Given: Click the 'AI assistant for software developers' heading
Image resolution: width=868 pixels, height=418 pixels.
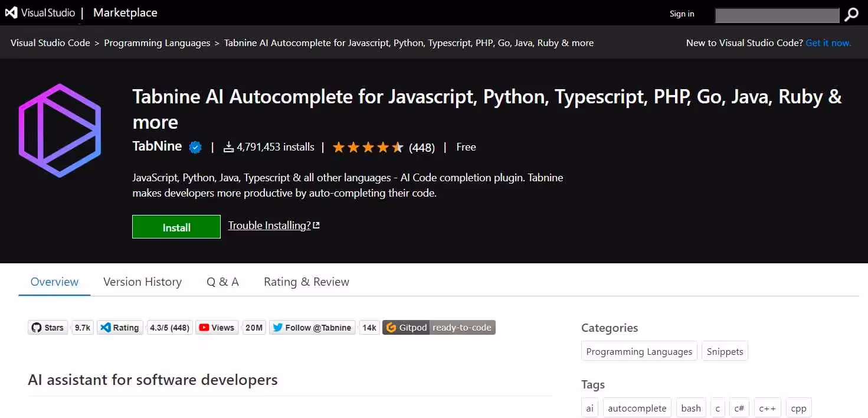Looking at the screenshot, I should point(153,380).
